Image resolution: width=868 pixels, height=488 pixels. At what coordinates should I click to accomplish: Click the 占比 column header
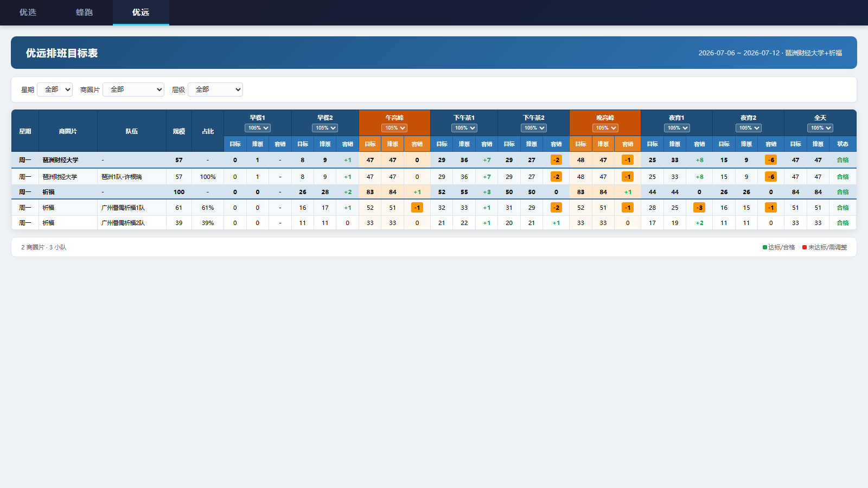tap(208, 131)
